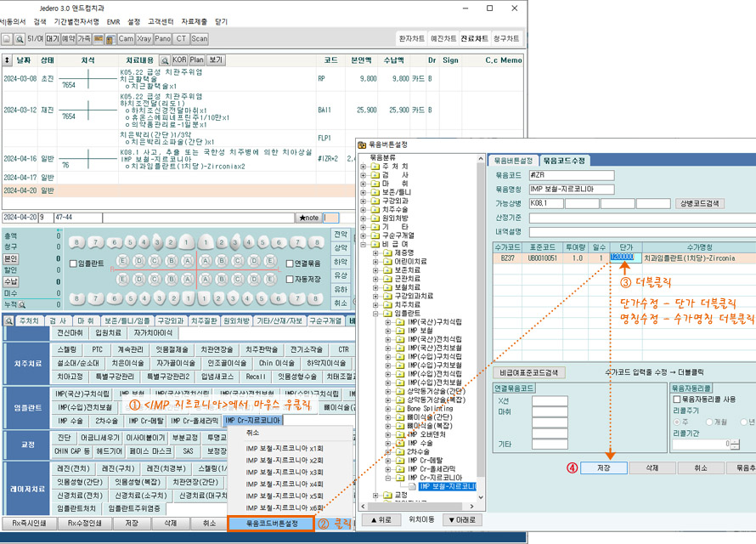The width and height of the screenshot is (756, 544).
Task: Switch to the 묶음버튼설정 tab
Action: coord(513,161)
